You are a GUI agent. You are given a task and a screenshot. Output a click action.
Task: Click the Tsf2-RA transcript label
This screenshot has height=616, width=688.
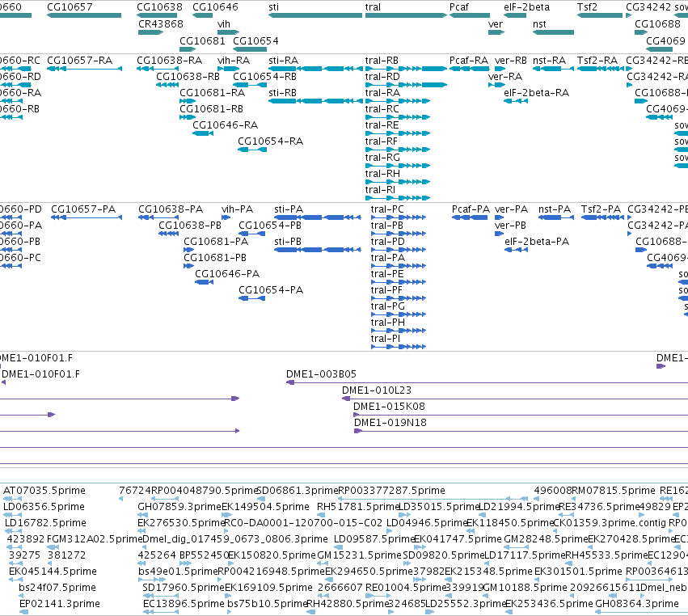click(x=597, y=60)
